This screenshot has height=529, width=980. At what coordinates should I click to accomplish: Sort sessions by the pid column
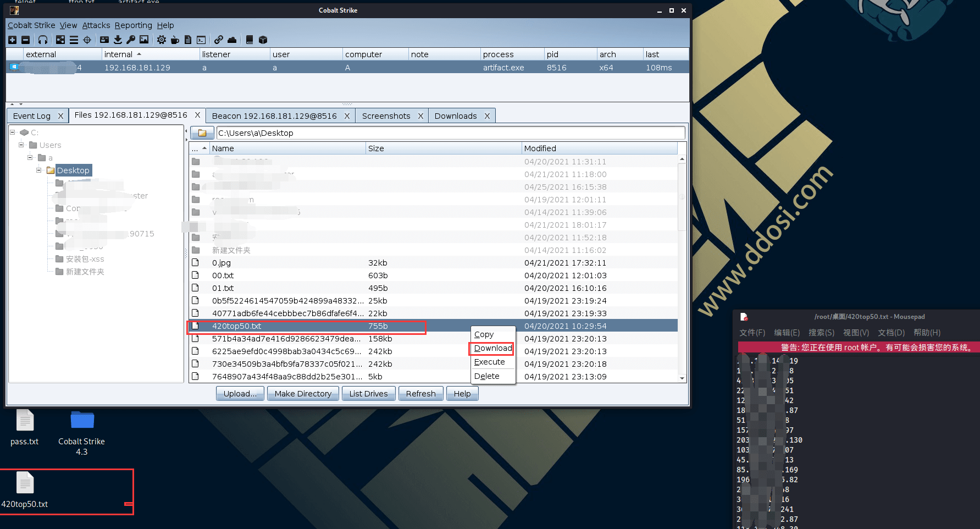click(x=571, y=54)
